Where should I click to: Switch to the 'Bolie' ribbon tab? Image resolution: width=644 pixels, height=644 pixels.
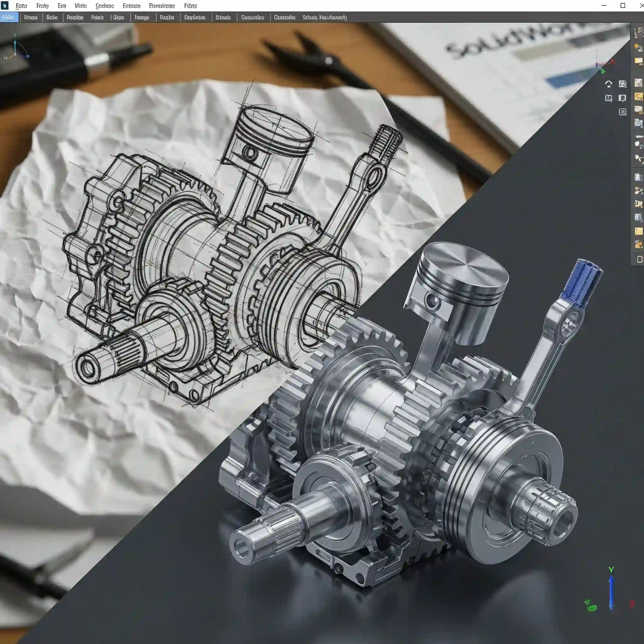click(x=52, y=17)
